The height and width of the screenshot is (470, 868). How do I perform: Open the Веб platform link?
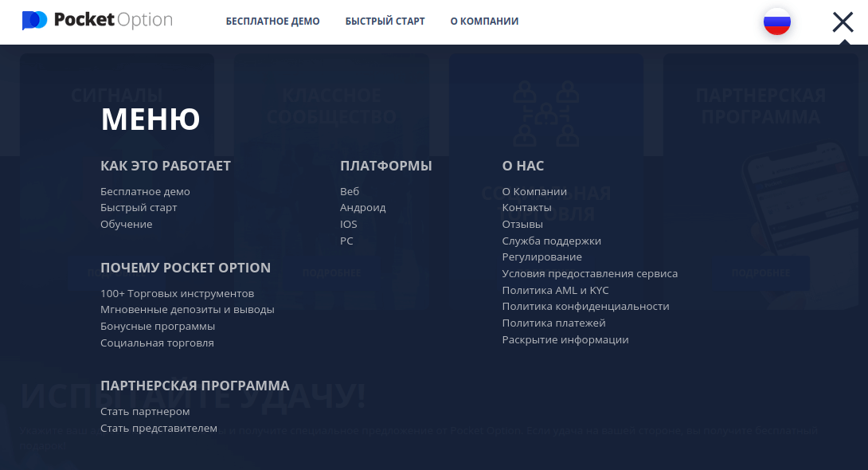pyautogui.click(x=350, y=192)
